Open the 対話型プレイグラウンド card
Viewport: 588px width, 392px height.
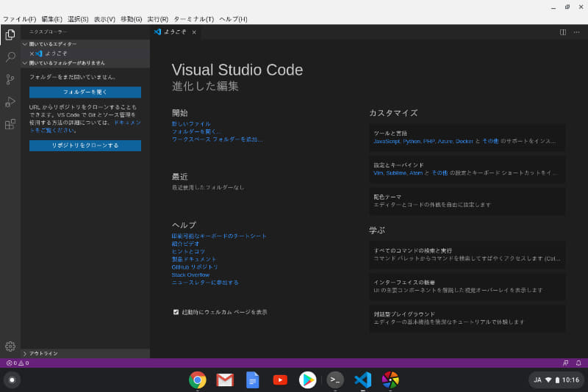(x=467, y=319)
